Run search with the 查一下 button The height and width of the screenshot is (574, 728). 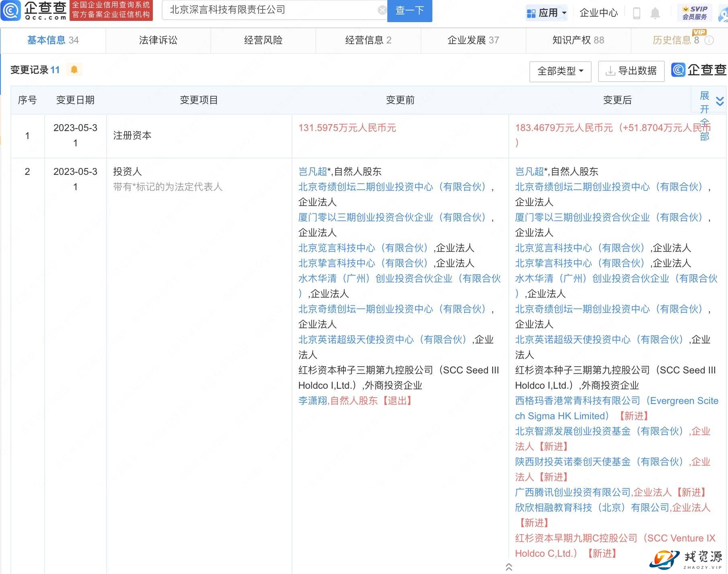pos(409,10)
